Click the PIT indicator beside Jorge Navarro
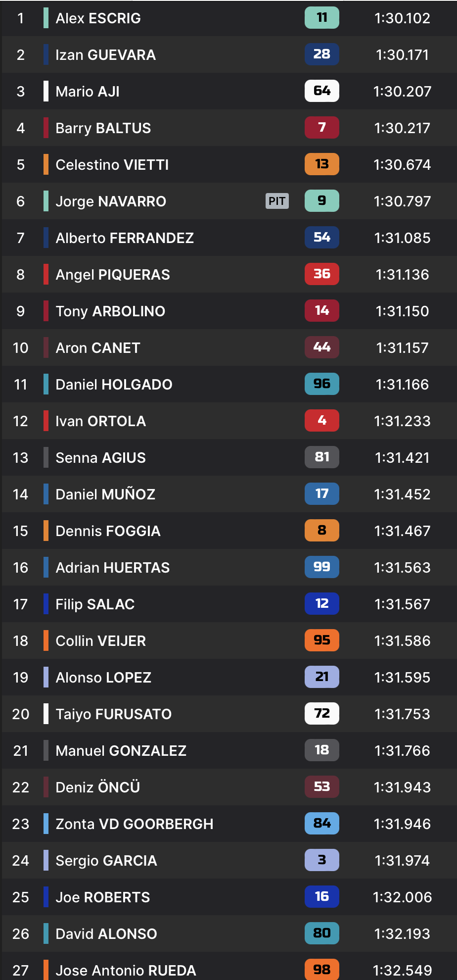Image resolution: width=457 pixels, height=980 pixels. [277, 201]
